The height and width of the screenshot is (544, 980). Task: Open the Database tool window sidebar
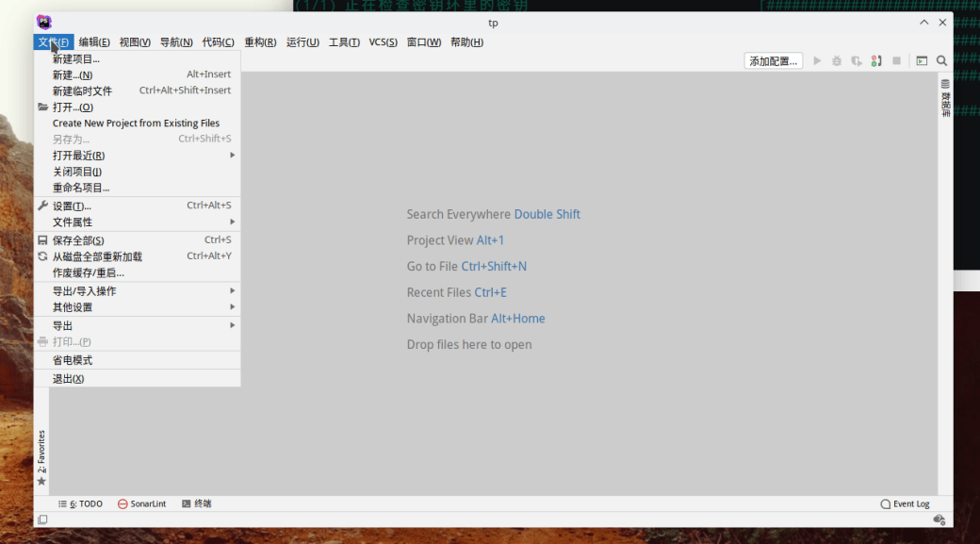coord(945,97)
